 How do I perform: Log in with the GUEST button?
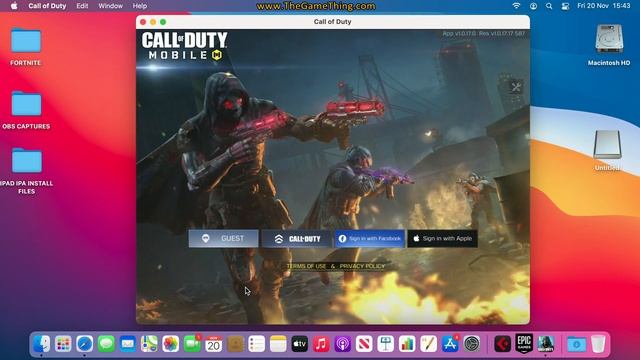223,238
